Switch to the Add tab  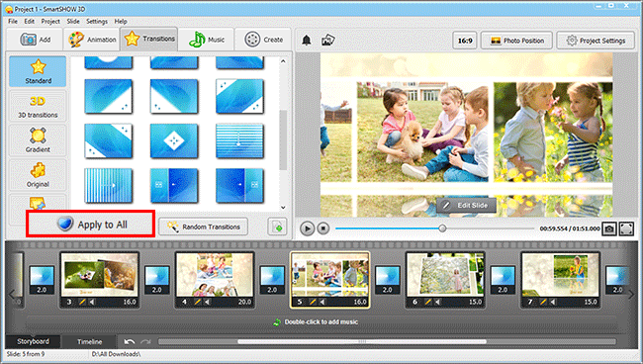tap(35, 40)
